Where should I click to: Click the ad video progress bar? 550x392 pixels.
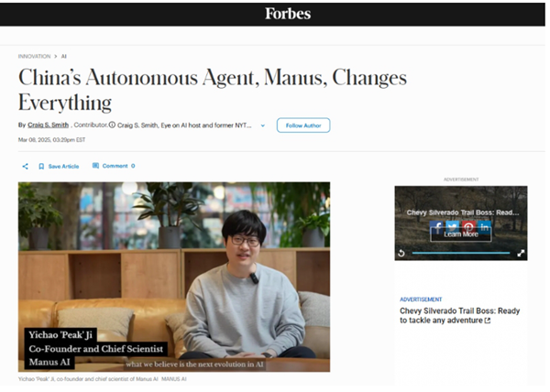pyautogui.click(x=461, y=253)
